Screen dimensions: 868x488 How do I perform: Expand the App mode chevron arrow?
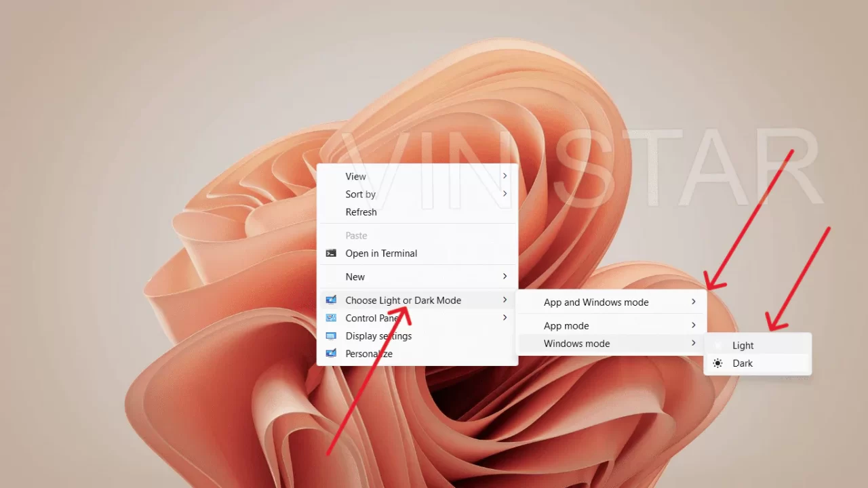693,325
